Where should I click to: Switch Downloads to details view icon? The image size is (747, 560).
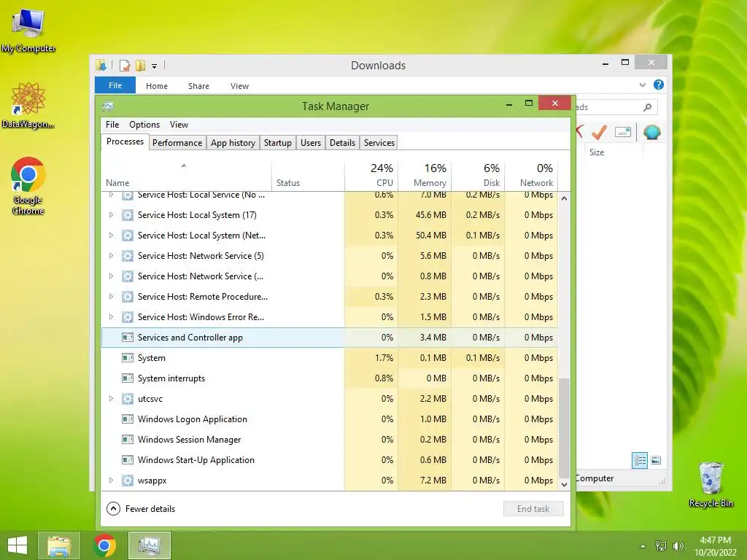[640, 460]
